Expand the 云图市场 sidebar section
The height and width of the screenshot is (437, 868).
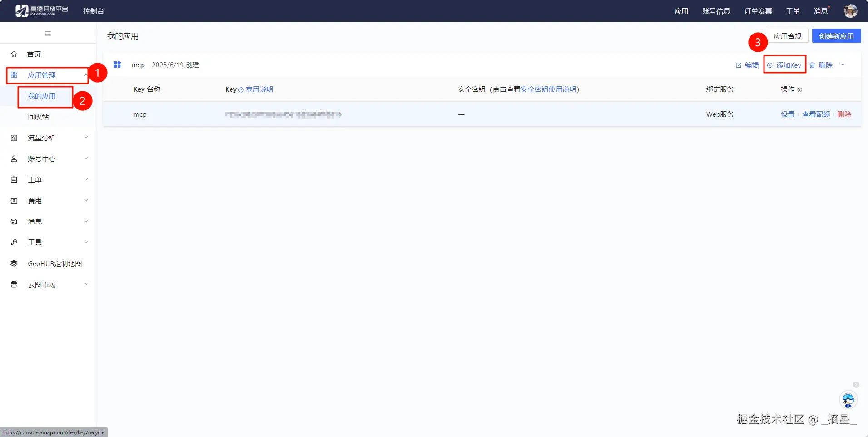(x=48, y=284)
